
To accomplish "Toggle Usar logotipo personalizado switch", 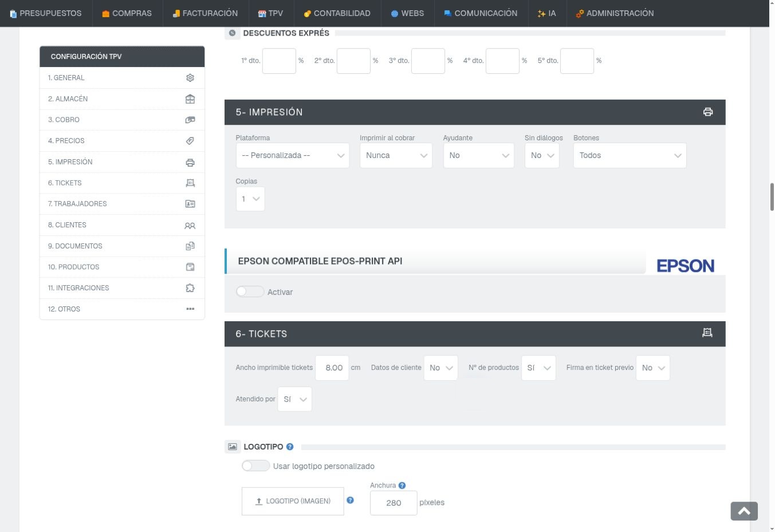I will coord(255,466).
